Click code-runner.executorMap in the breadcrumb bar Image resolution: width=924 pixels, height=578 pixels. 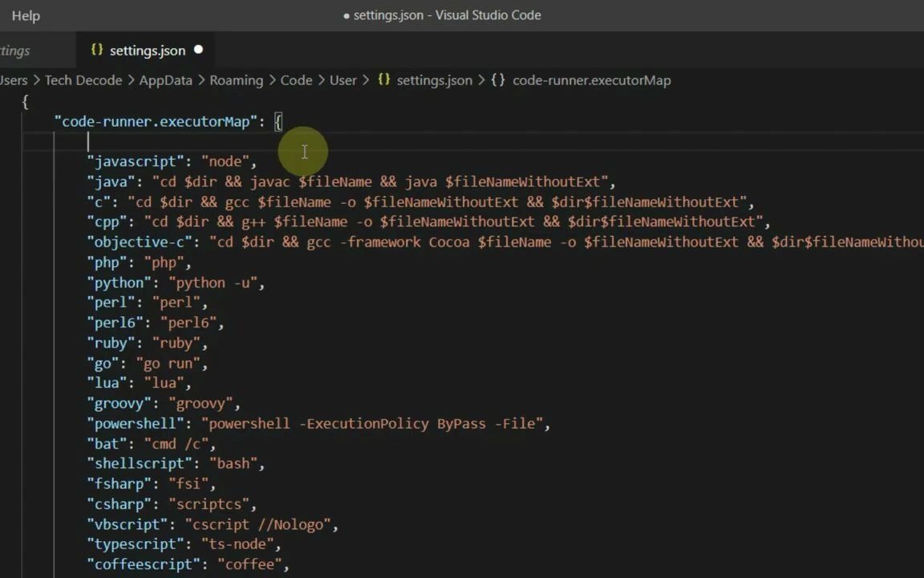click(592, 79)
